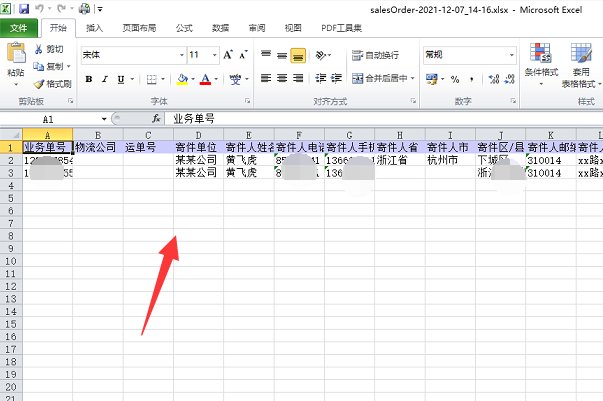Click Format Painter (格式刷) brush
The width and height of the screenshot is (603, 401).
tap(39, 84)
